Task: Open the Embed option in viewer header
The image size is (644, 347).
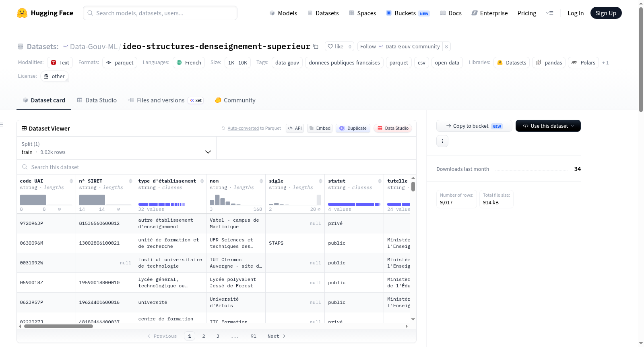Action: pyautogui.click(x=320, y=128)
